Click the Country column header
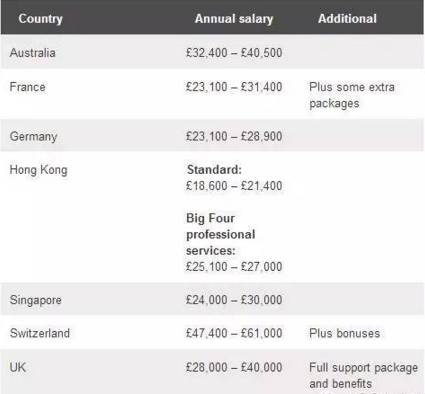This screenshot has height=394, width=425. coord(40,19)
